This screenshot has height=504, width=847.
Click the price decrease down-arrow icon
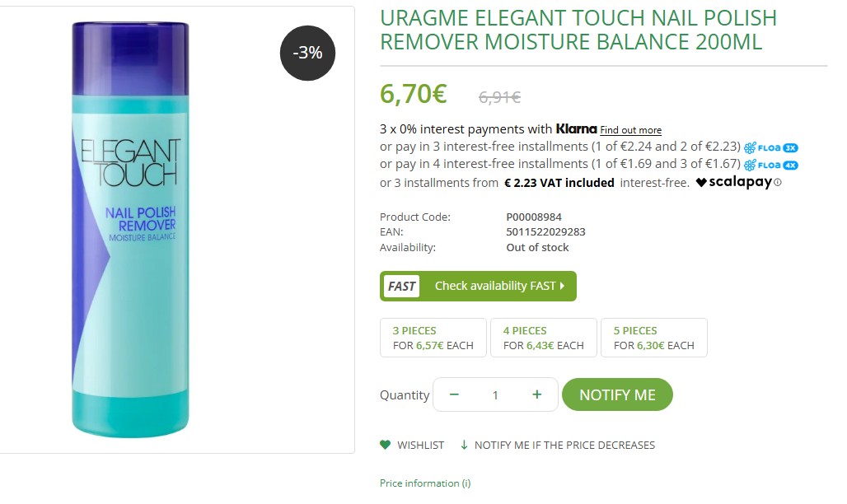pos(464,445)
